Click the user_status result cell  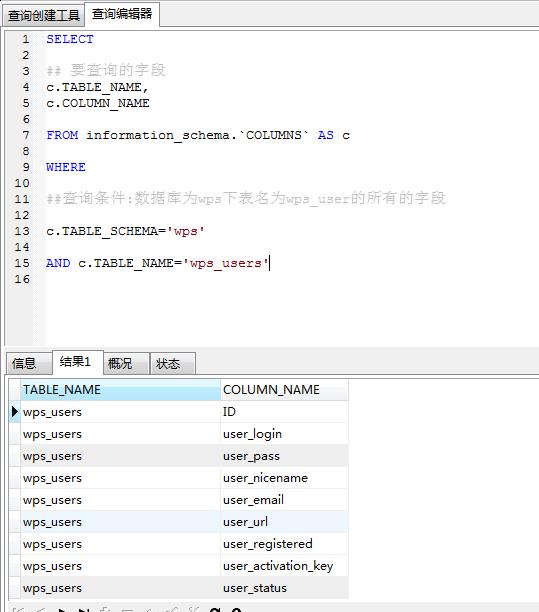(284, 588)
